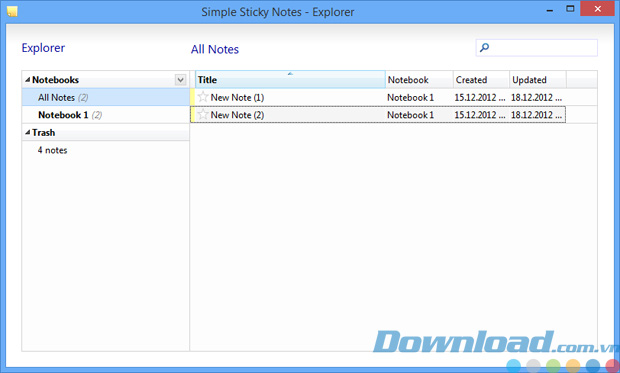Open the Notebooks dropdown arrow button
This screenshot has height=373, width=620.
pos(180,80)
